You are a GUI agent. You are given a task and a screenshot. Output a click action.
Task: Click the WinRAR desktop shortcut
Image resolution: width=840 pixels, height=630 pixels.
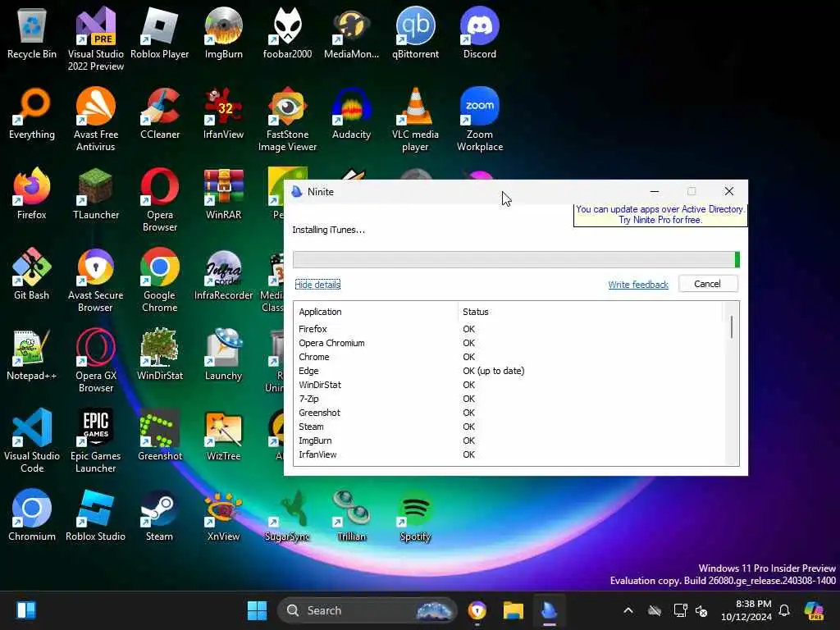tap(223, 194)
